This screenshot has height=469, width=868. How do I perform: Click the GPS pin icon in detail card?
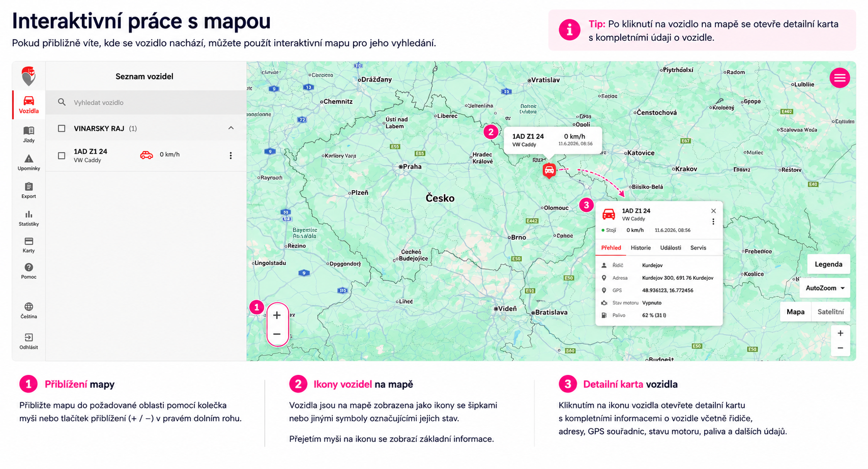tap(604, 290)
